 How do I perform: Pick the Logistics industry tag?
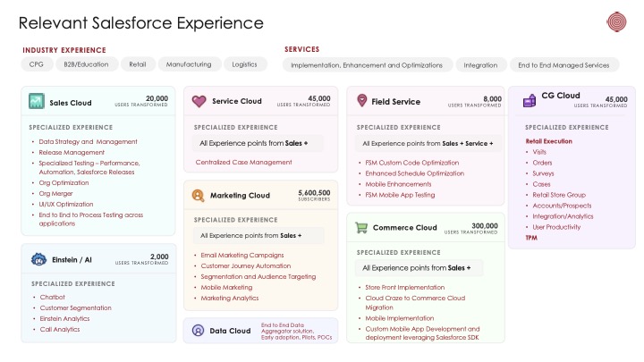[244, 64]
